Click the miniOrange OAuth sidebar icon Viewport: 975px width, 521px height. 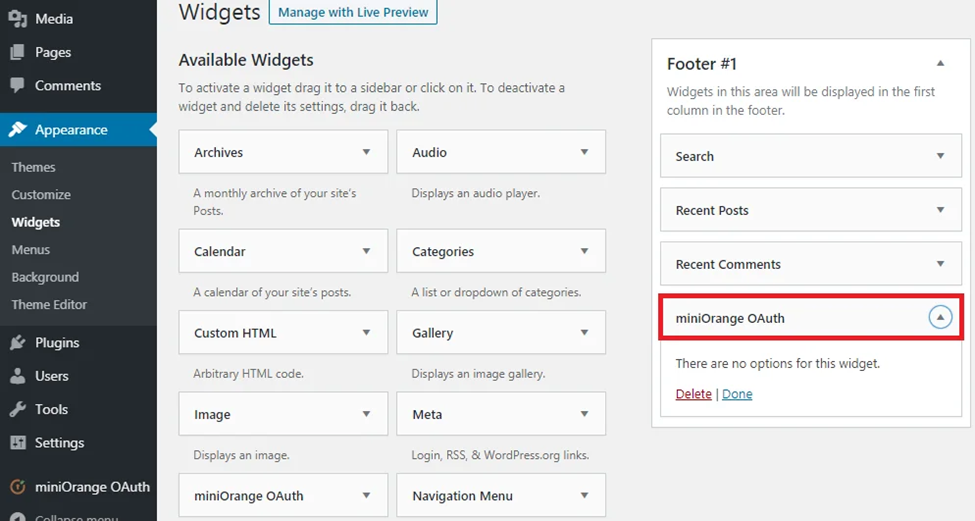pyautogui.click(x=18, y=487)
